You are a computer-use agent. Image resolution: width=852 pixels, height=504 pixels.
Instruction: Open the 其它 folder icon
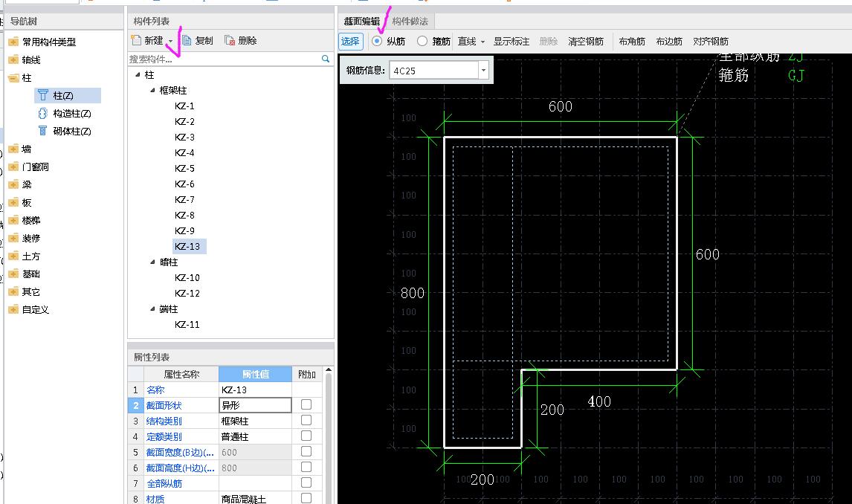pos(13,291)
